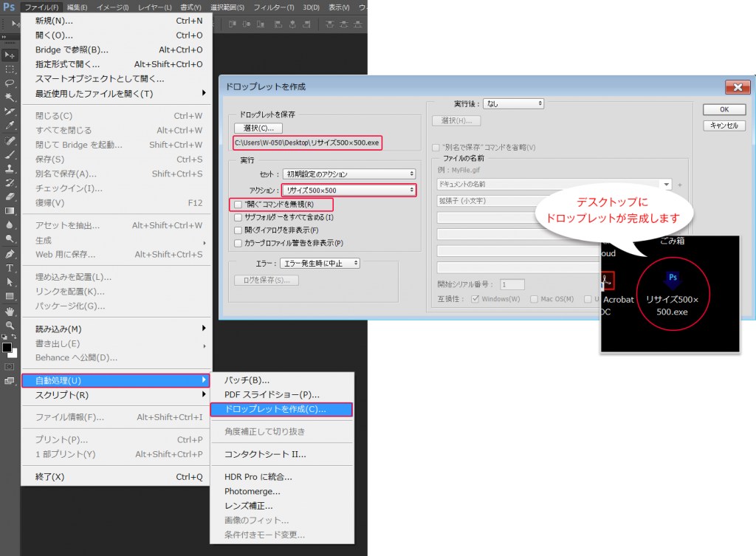This screenshot has width=756, height=556.
Task: Open the セット dropdown 初期設定のアクション
Action: click(x=349, y=174)
